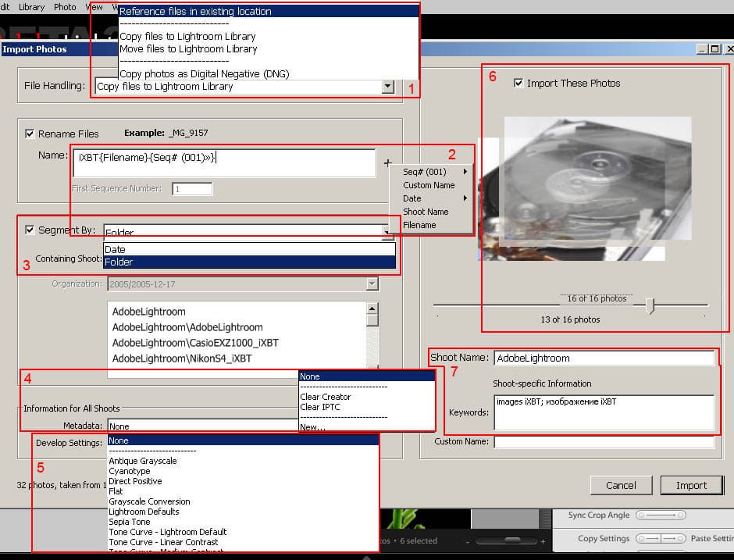
Task: Click Paste Settings in the background panel
Action: coord(712,538)
